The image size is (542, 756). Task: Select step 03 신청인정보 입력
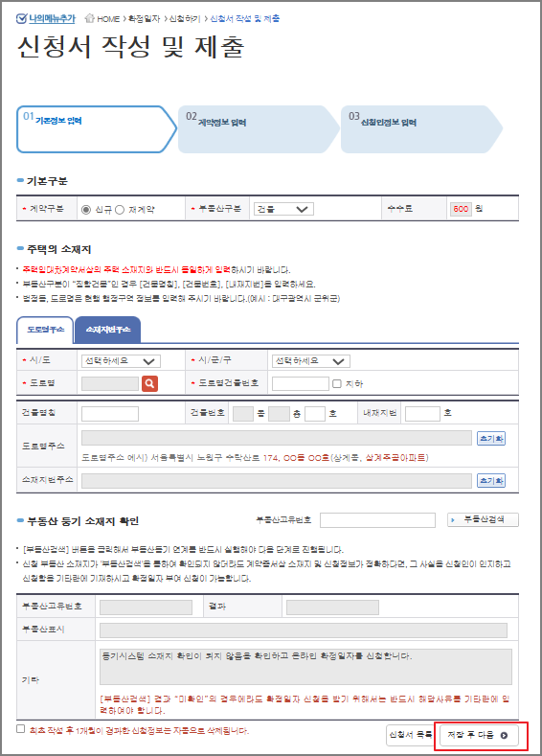pyautogui.click(x=420, y=129)
